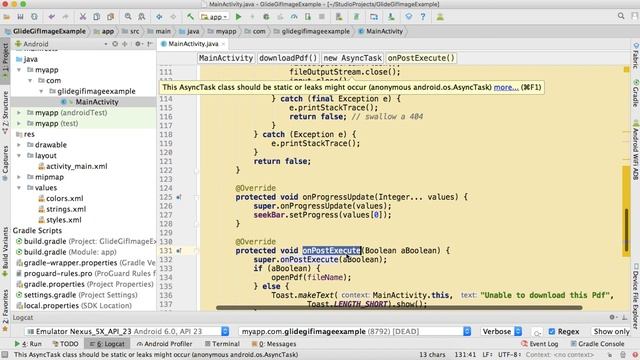Collapse the values folder
The image size is (640, 360).
19,188
